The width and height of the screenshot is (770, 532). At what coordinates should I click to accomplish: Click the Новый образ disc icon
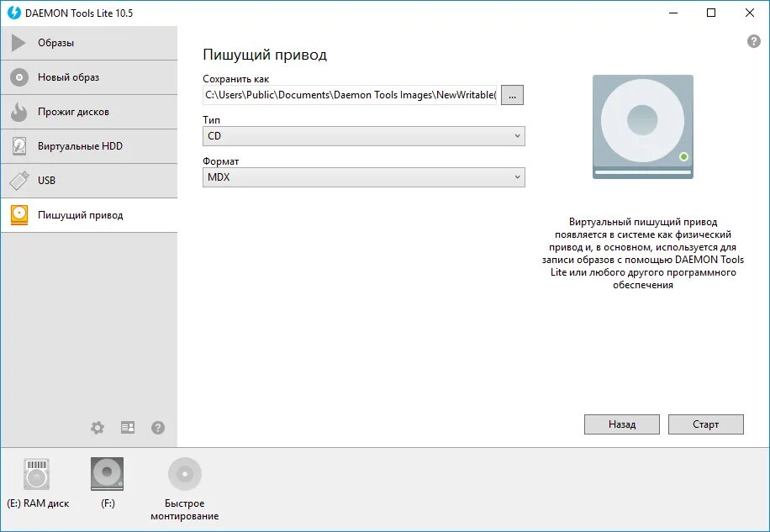(x=19, y=77)
